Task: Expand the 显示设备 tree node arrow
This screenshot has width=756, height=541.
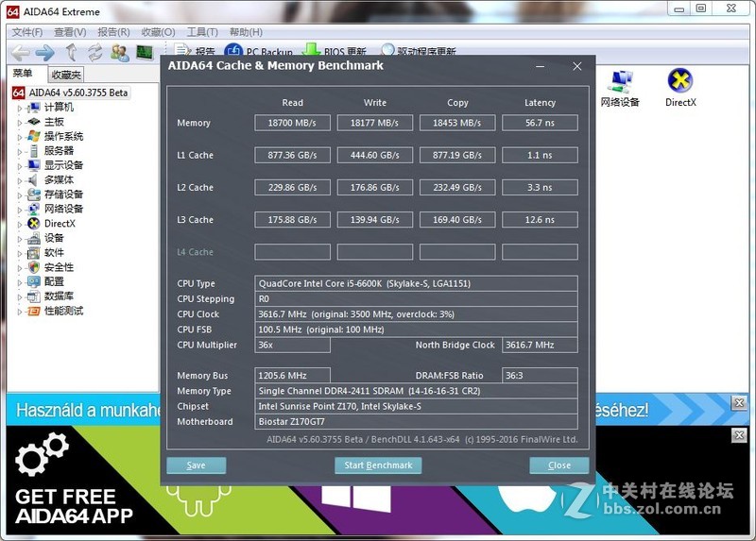Action: [x=20, y=166]
